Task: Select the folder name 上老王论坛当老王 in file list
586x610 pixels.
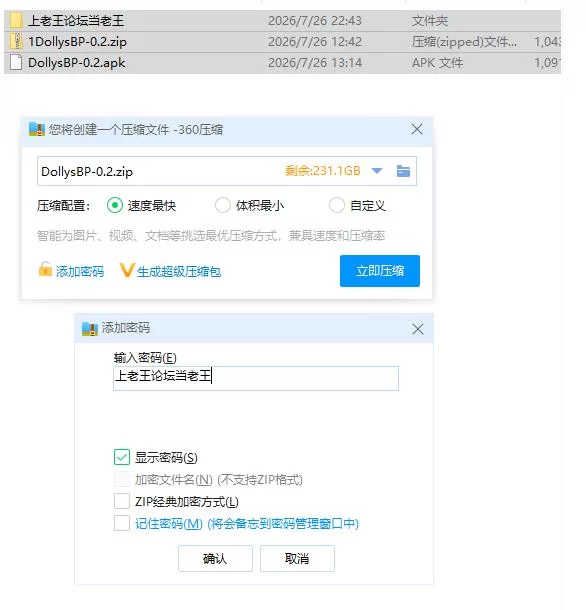Action: point(76,21)
